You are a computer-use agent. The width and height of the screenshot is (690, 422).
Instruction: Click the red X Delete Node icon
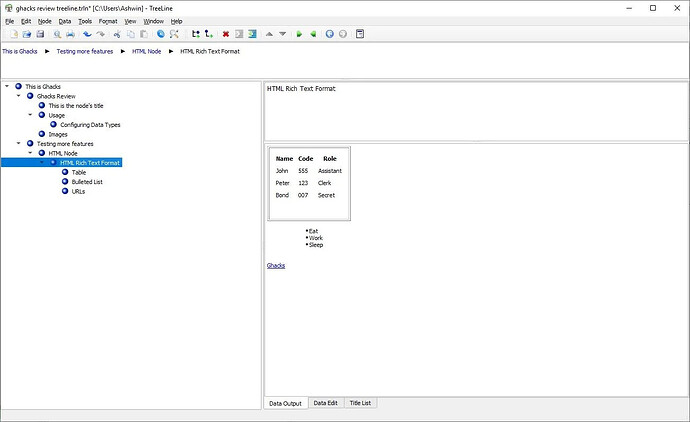pyautogui.click(x=226, y=33)
